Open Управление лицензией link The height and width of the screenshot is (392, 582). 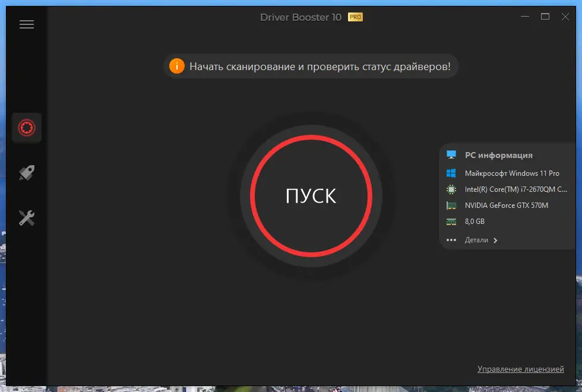521,369
